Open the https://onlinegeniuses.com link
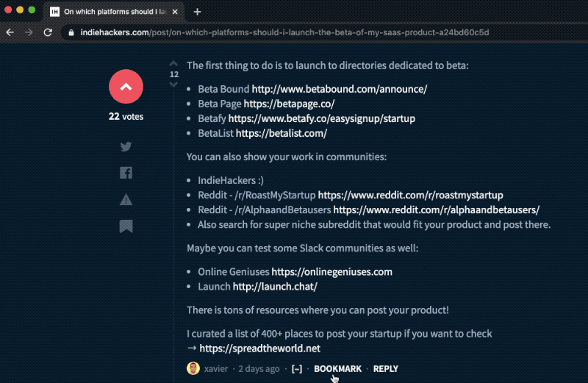Viewport: 588px width, 383px height. [332, 271]
